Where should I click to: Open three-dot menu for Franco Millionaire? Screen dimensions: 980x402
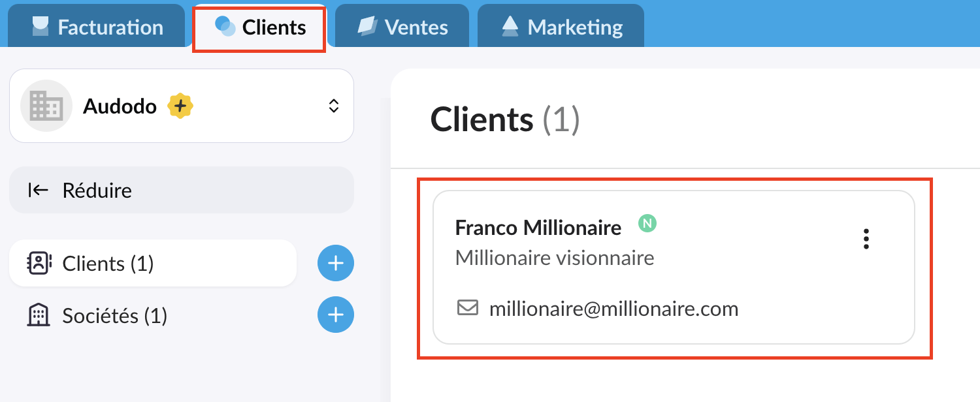866,239
